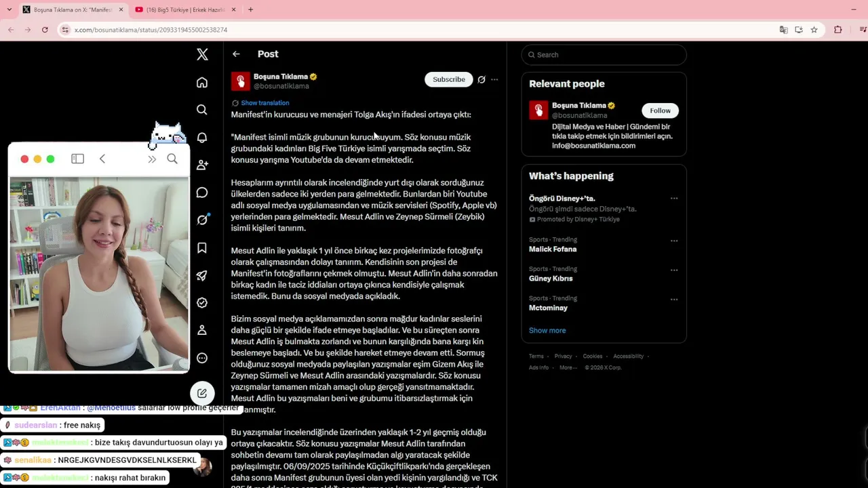
Task: Click the browser Back button
Action: tap(11, 30)
